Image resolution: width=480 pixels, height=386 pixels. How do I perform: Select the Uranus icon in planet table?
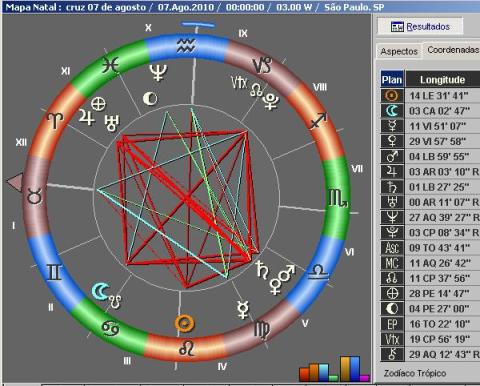[x=392, y=202]
